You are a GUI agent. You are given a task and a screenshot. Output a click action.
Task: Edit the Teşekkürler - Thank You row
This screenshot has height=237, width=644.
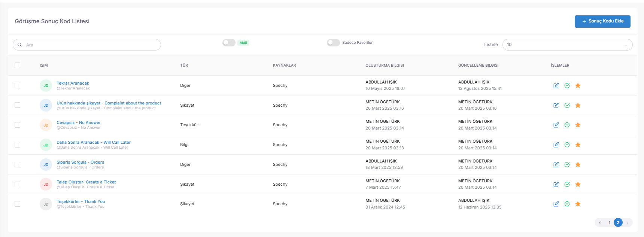click(x=556, y=204)
